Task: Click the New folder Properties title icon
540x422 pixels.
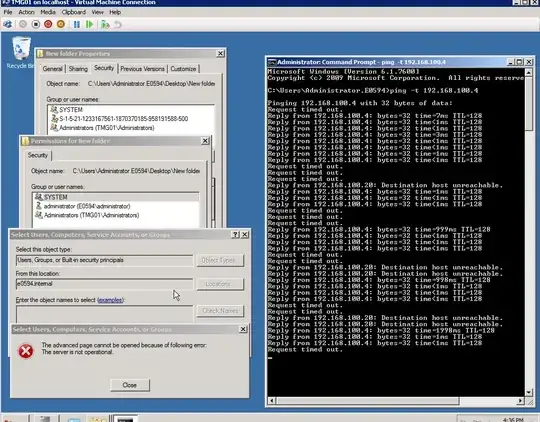Action: 40,53
